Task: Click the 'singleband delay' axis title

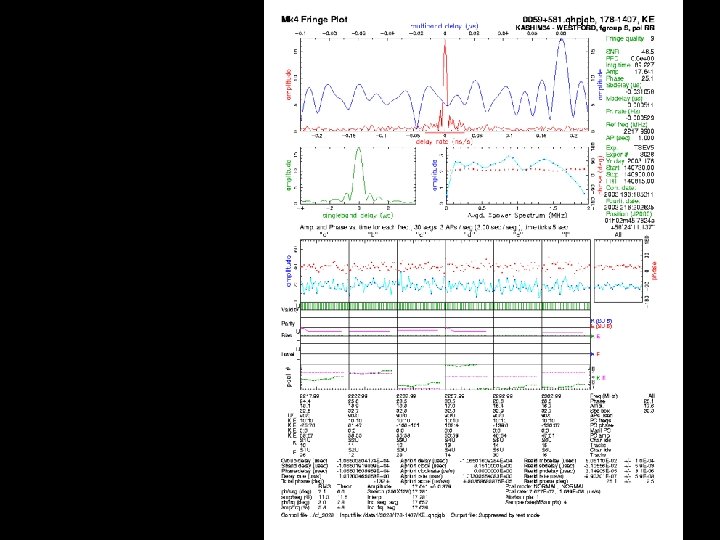Action: (x=358, y=215)
